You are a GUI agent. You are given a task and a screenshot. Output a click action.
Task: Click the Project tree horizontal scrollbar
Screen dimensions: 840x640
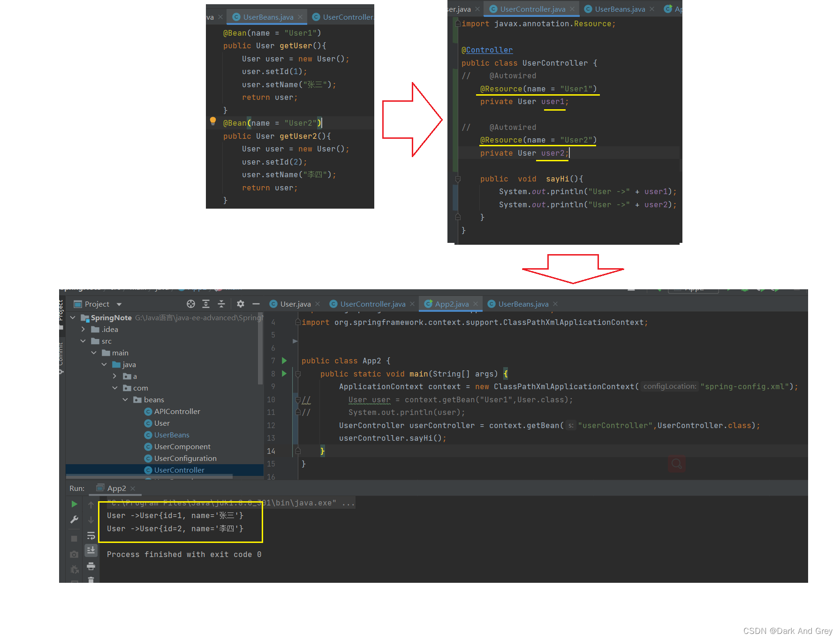coord(149,476)
